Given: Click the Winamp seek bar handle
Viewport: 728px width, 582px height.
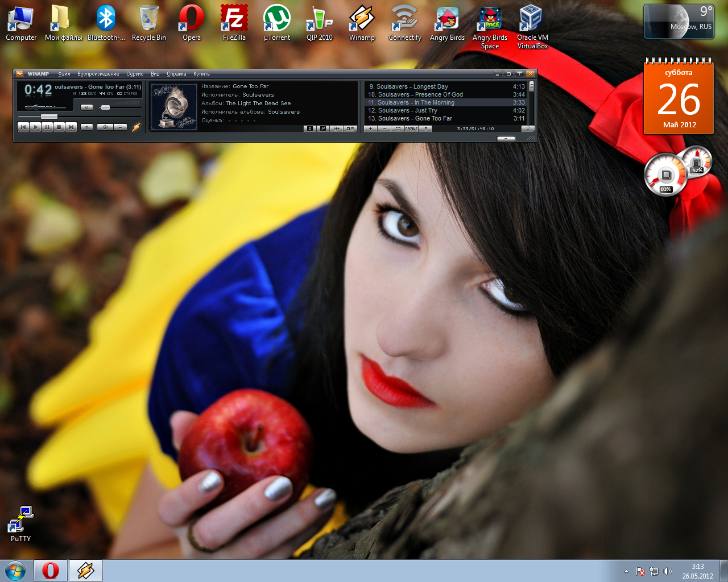Looking at the screenshot, I should (49, 117).
